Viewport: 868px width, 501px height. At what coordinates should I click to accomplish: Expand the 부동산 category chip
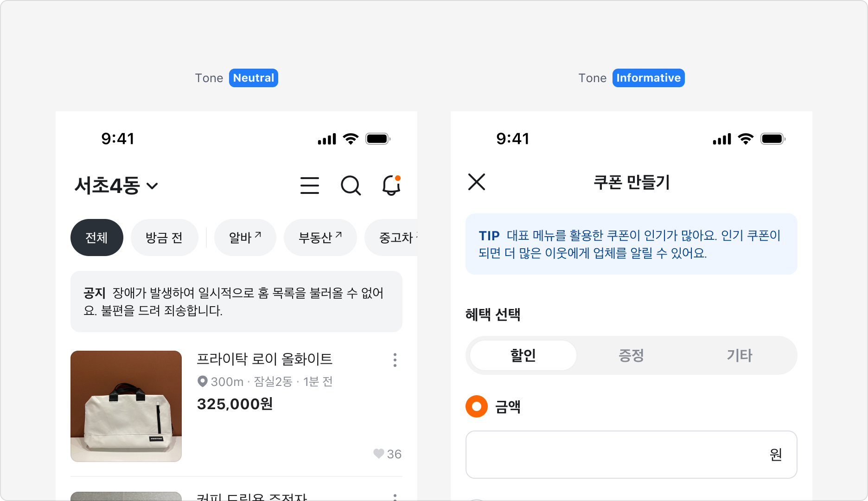point(320,238)
